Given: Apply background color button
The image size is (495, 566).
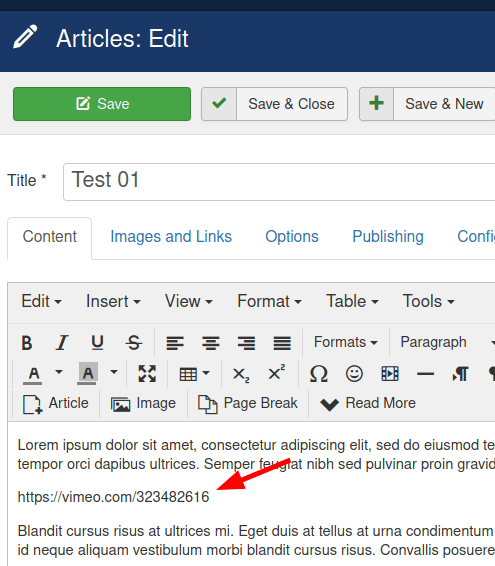Looking at the screenshot, I should pos(88,374).
